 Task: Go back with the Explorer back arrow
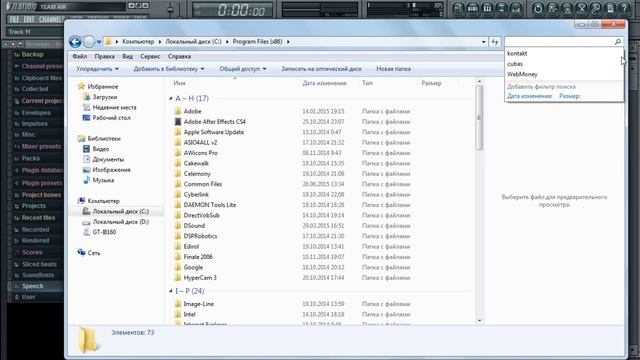(x=75, y=42)
